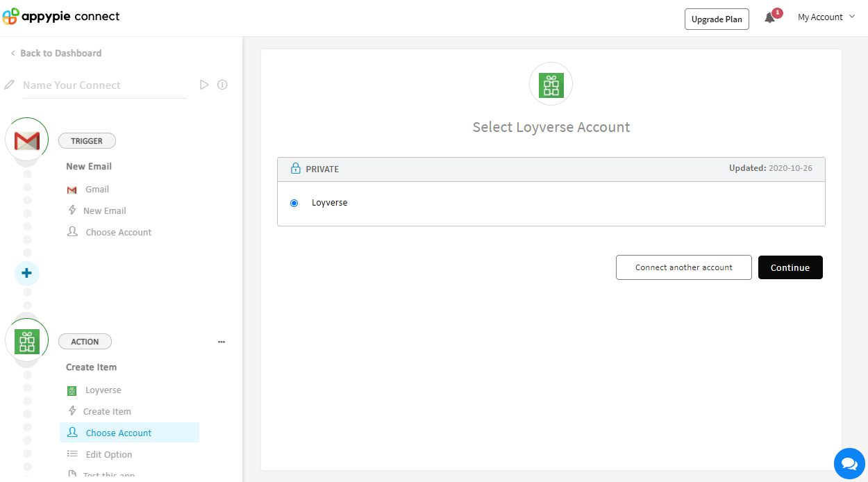Click the info icon beside connect name
This screenshot has width=868, height=482.
pyautogui.click(x=222, y=85)
